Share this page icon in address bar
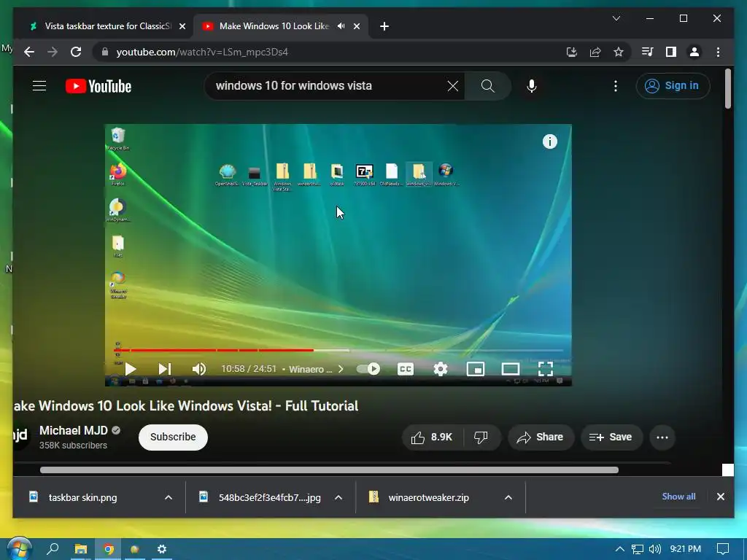Image resolution: width=747 pixels, height=560 pixels. (595, 52)
